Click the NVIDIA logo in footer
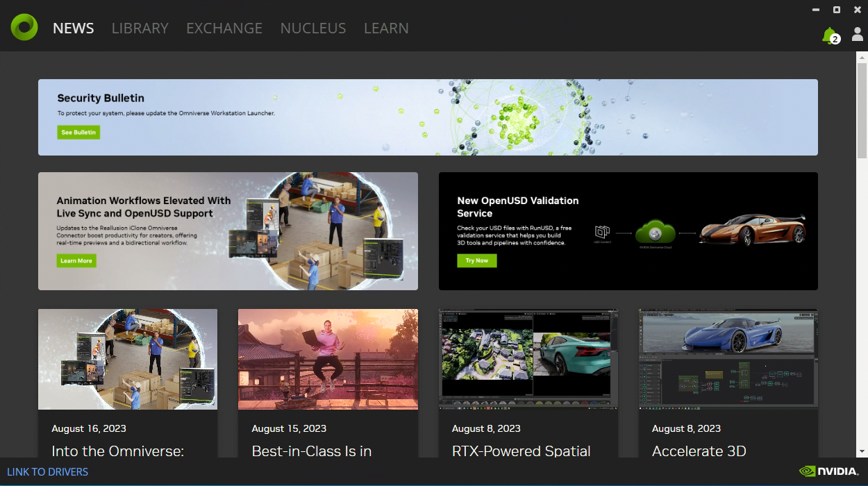The image size is (868, 486). (x=828, y=471)
